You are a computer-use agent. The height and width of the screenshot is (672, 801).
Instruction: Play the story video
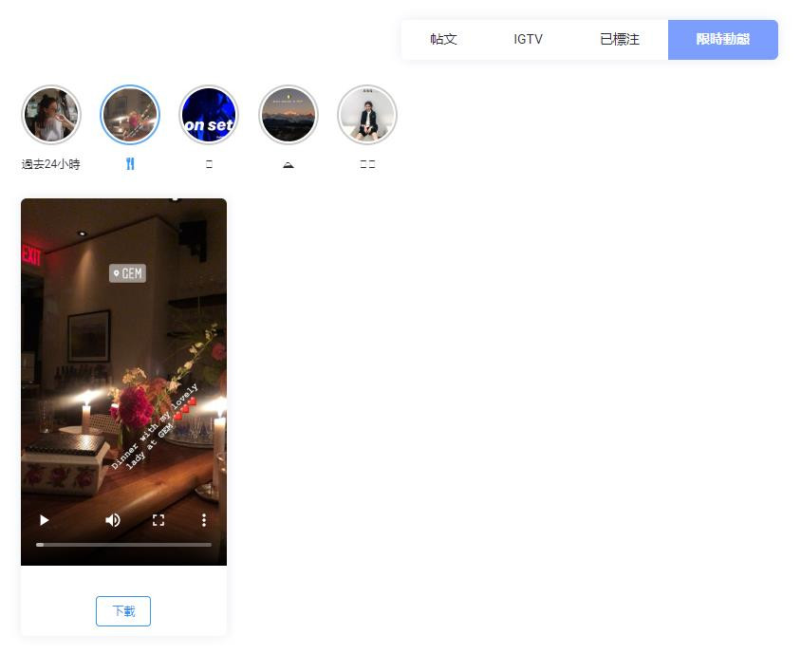pos(45,520)
